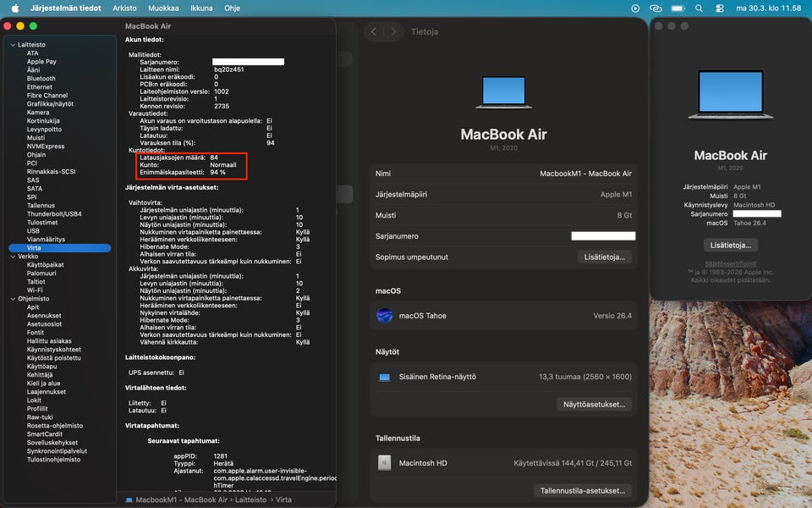The width and height of the screenshot is (812, 508).
Task: Click the Sisäinen Retina-näyttö display icon
Action: [384, 377]
